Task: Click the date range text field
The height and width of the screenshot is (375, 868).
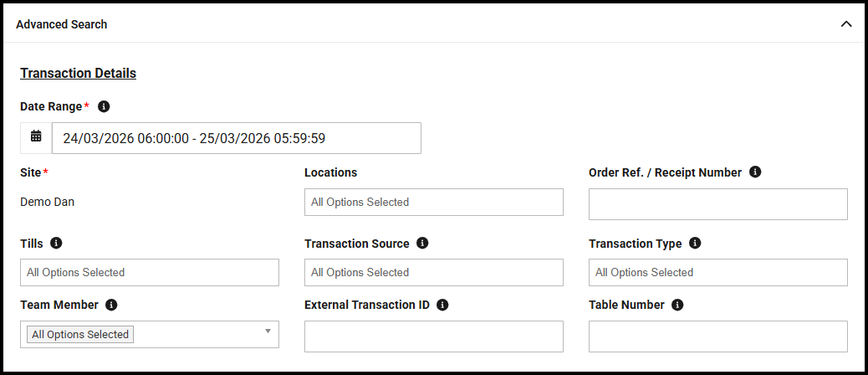Action: 236,138
